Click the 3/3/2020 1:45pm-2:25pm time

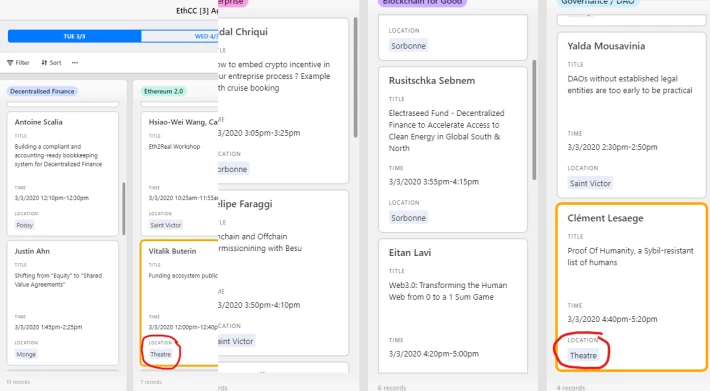click(x=48, y=327)
